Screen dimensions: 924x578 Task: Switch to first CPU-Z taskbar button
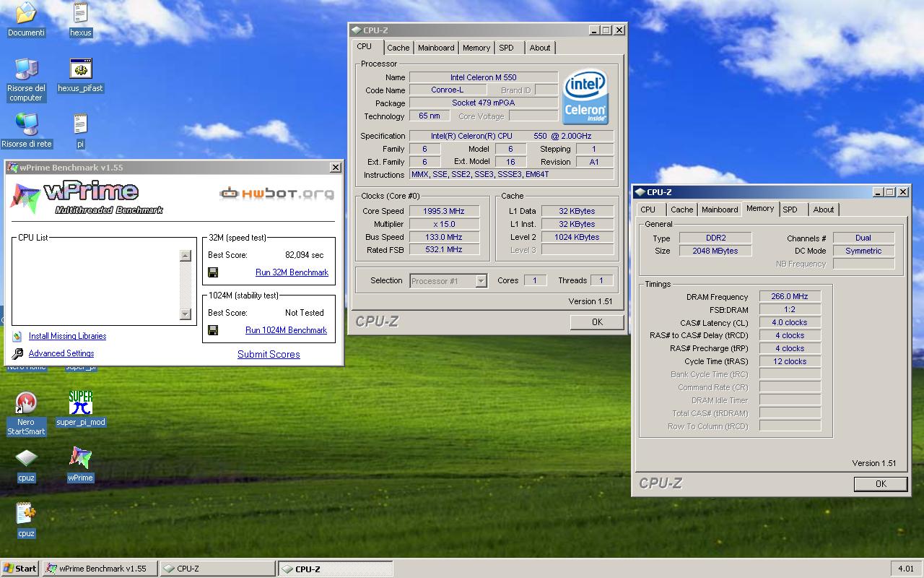[217, 569]
